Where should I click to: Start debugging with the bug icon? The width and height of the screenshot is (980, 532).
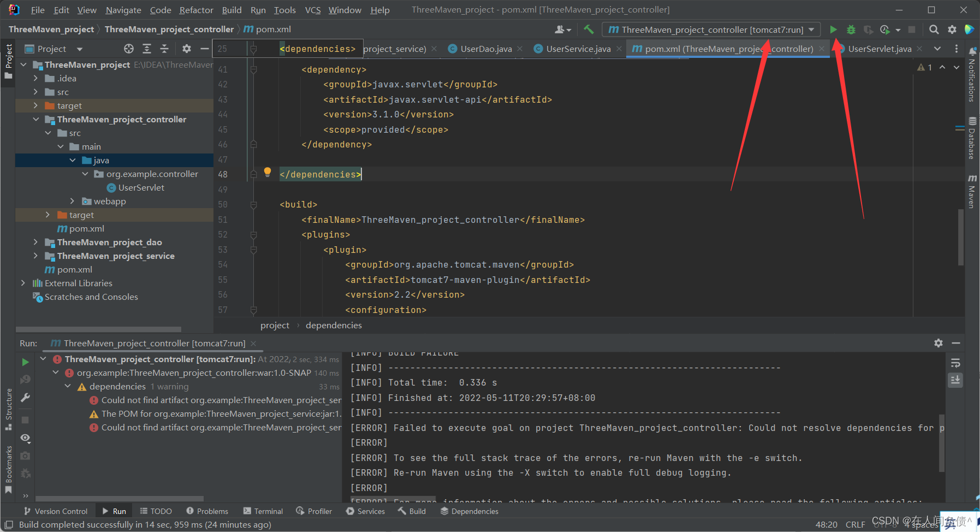click(851, 29)
